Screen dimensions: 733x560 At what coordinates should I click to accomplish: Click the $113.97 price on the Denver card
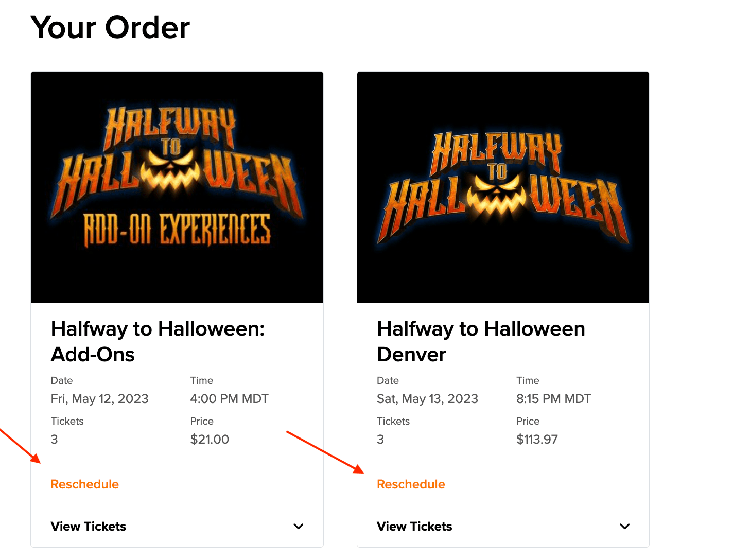[537, 439]
